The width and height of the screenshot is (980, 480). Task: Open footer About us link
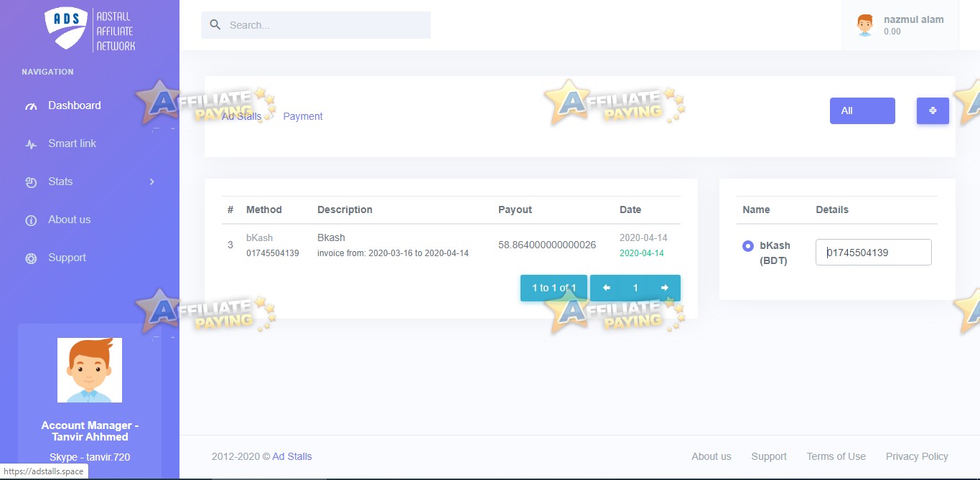click(x=711, y=456)
